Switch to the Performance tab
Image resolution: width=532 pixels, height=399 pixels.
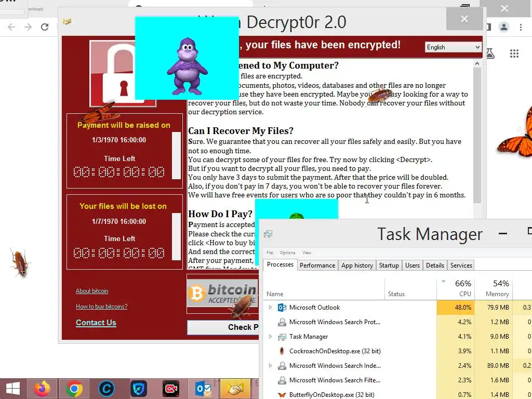317,265
